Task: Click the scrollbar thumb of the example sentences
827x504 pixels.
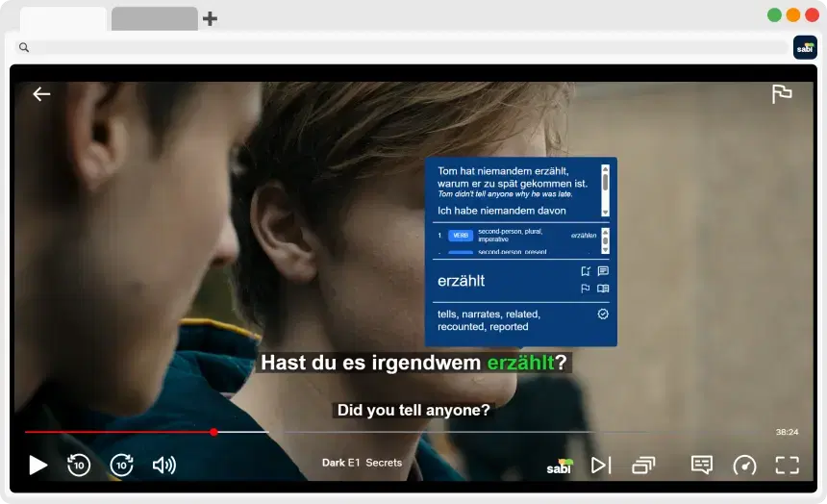Action: (x=605, y=182)
